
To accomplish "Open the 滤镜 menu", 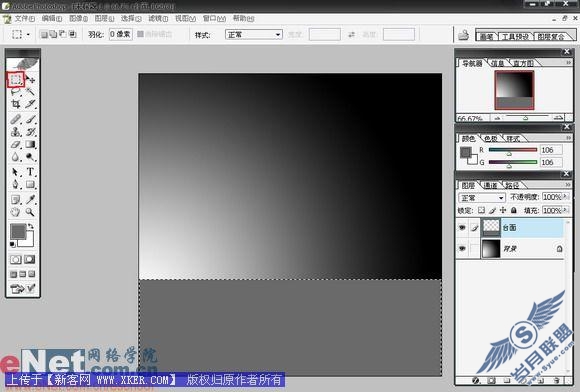I will tap(158, 18).
